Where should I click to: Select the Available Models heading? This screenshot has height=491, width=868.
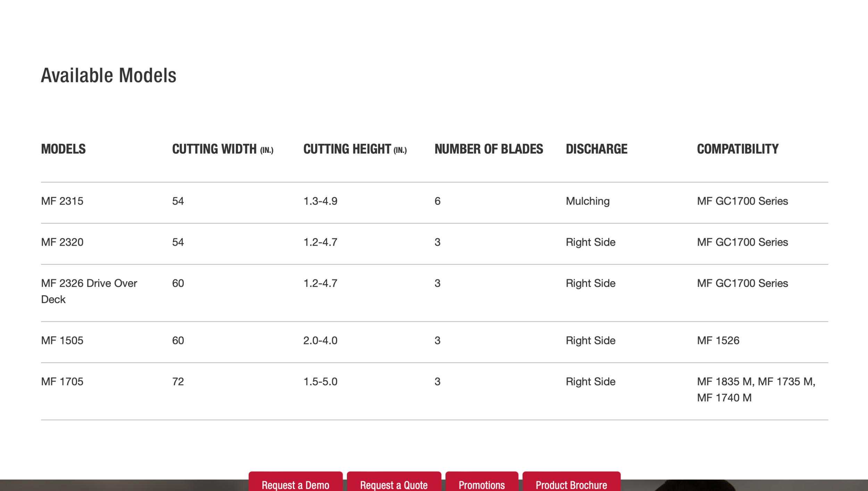point(109,75)
